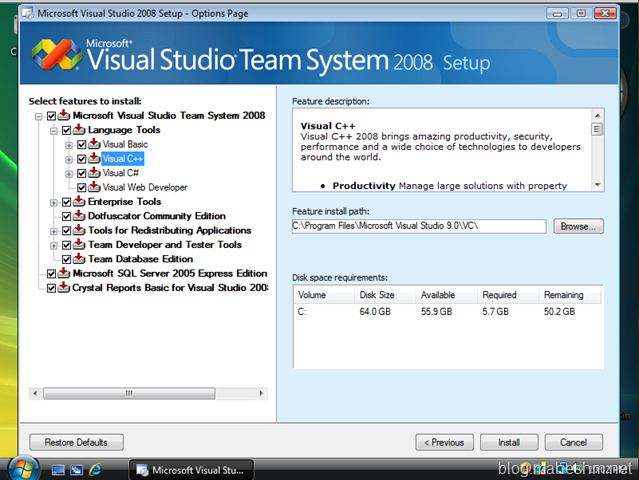Viewport: 639px width, 480px height.
Task: Collapse the Visual Studio Team System 2008 root node
Action: (x=38, y=117)
